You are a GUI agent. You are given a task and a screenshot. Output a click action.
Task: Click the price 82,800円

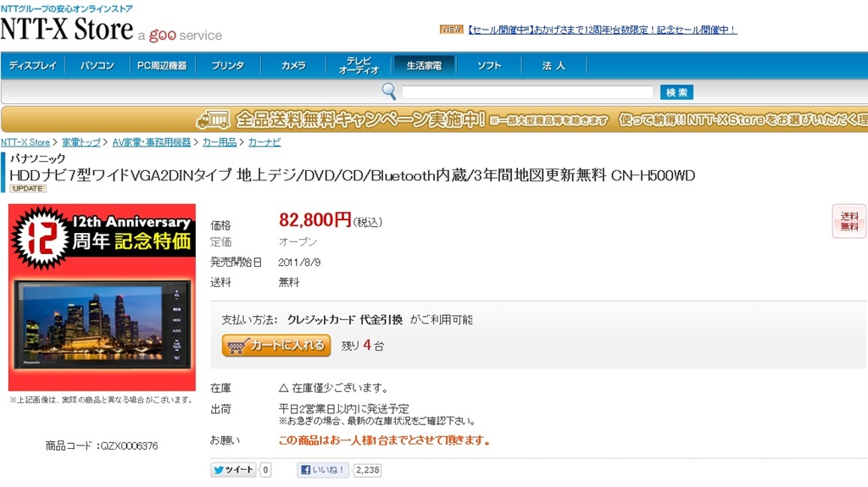(x=315, y=219)
